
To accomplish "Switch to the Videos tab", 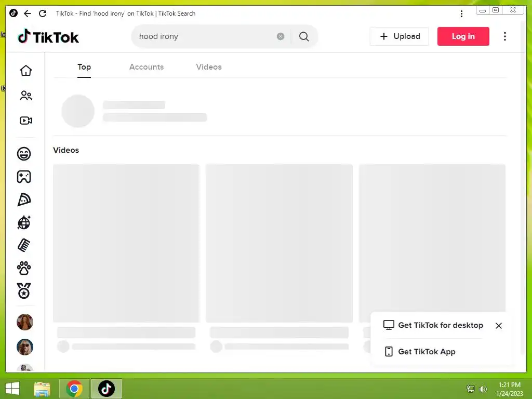I will [209, 67].
